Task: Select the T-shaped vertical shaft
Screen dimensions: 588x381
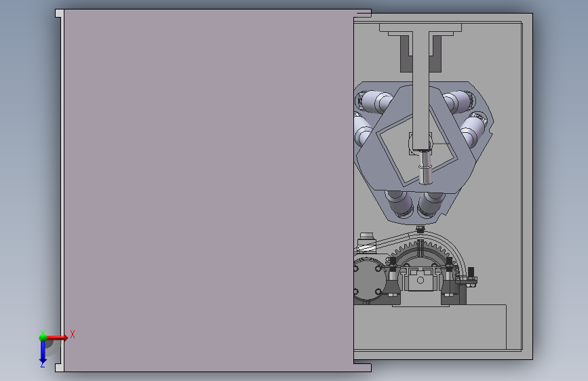Action: point(420,86)
